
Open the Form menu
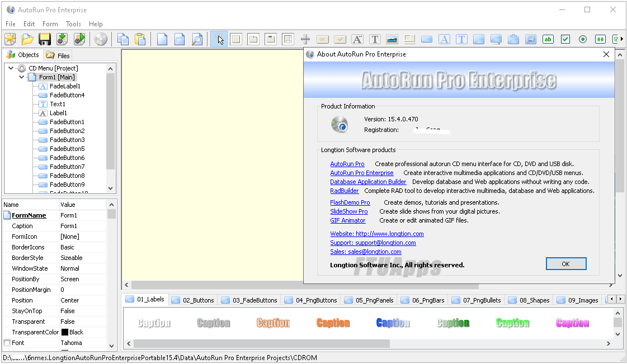pyautogui.click(x=50, y=24)
